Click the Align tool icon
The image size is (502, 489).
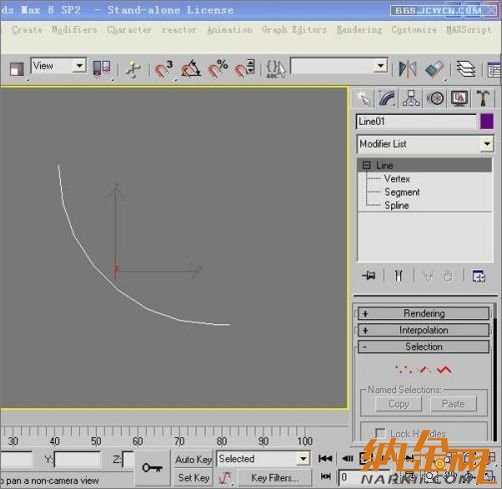pyautogui.click(x=435, y=69)
